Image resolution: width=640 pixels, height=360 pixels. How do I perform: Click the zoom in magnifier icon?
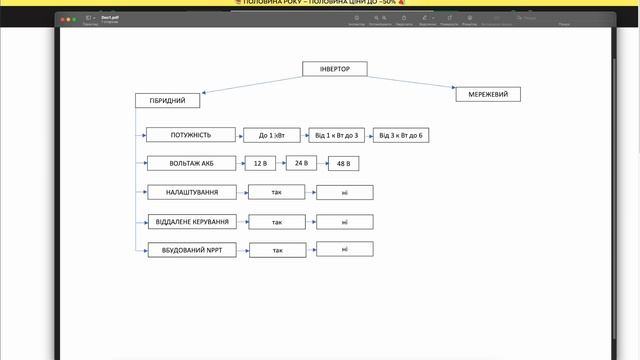tap(384, 18)
